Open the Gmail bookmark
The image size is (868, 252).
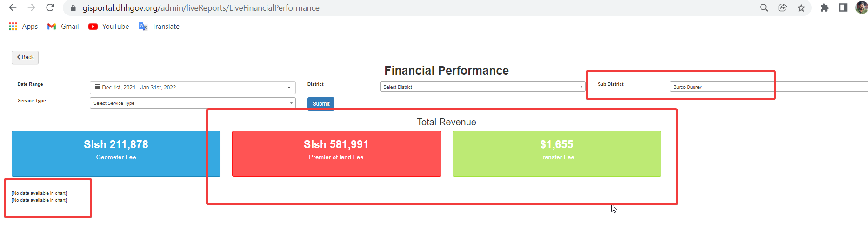click(63, 27)
